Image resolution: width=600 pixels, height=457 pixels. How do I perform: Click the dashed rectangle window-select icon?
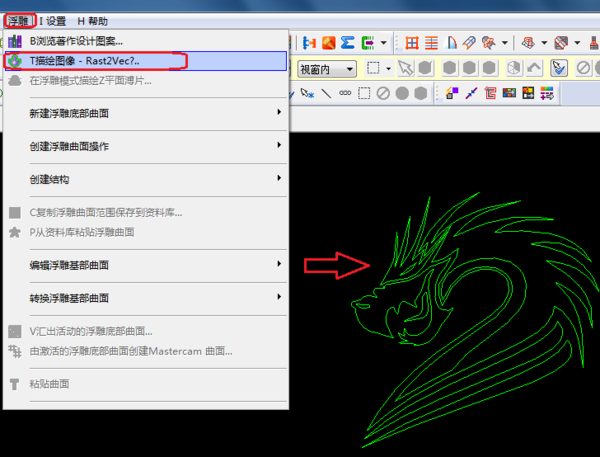click(x=373, y=68)
